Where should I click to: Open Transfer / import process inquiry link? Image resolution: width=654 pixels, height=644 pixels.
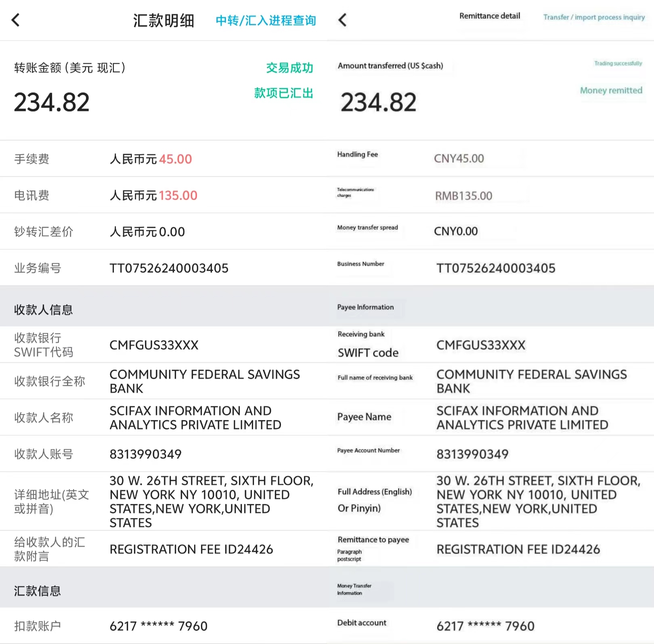point(593,17)
